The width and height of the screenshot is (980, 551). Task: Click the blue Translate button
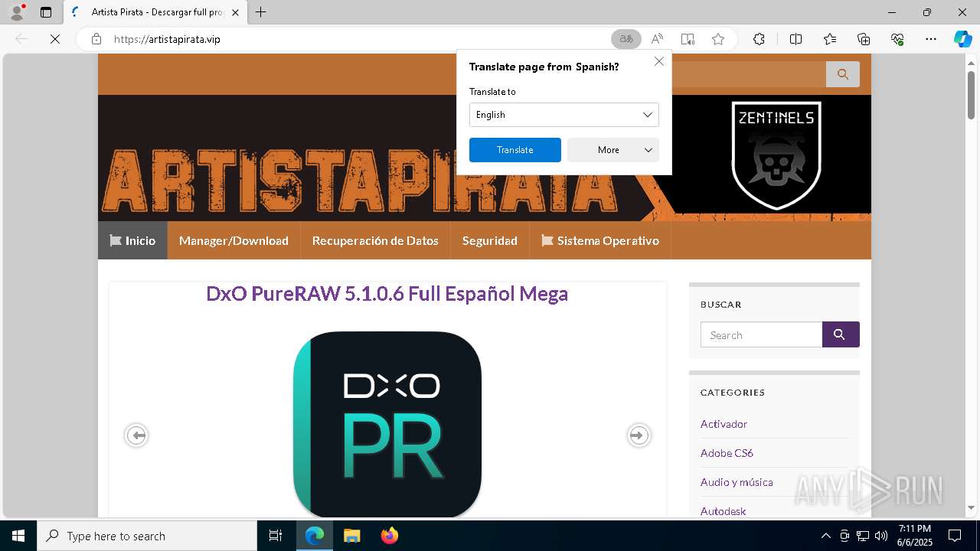(x=514, y=150)
